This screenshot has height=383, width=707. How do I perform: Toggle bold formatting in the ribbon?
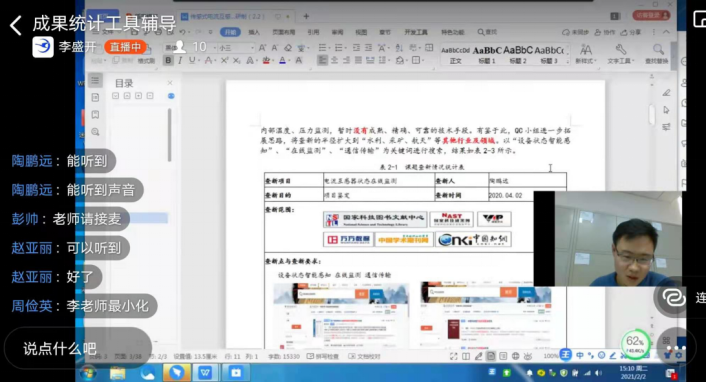click(168, 60)
